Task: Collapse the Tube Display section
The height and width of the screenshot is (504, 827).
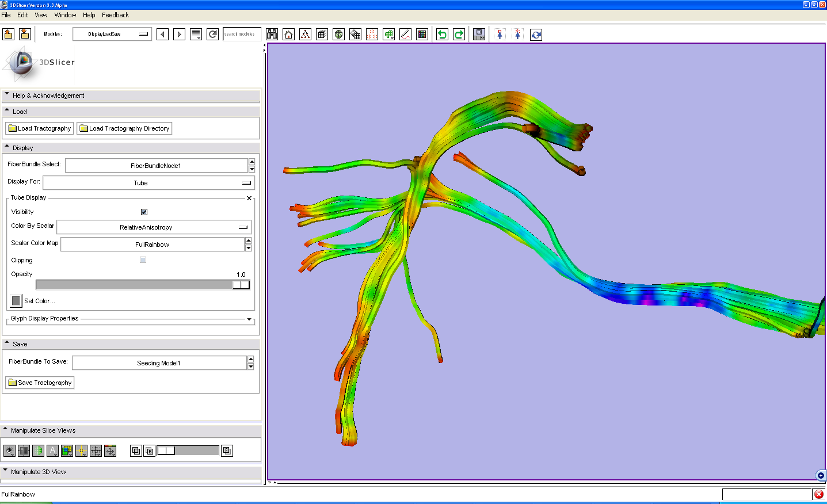Action: pos(249,198)
